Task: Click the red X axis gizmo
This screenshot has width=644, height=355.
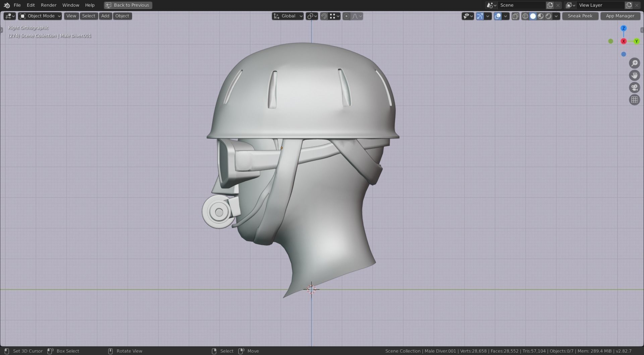Action: point(624,41)
